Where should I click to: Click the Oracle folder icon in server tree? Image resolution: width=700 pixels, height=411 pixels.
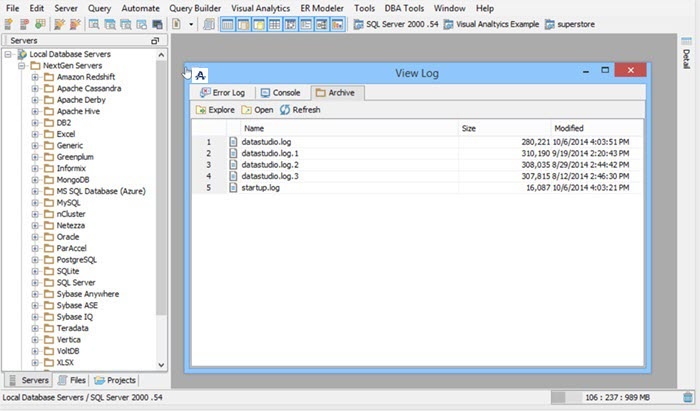point(49,237)
